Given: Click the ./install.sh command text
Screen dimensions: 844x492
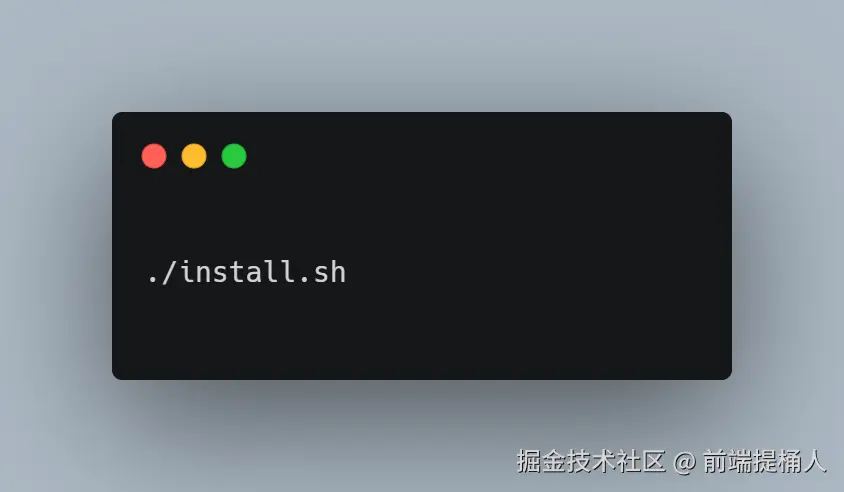Looking at the screenshot, I should 247,272.
